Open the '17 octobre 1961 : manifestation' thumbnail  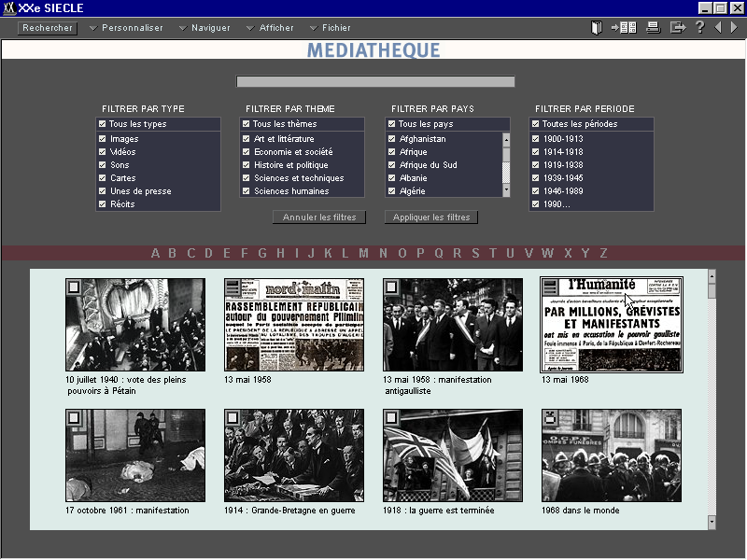point(135,455)
